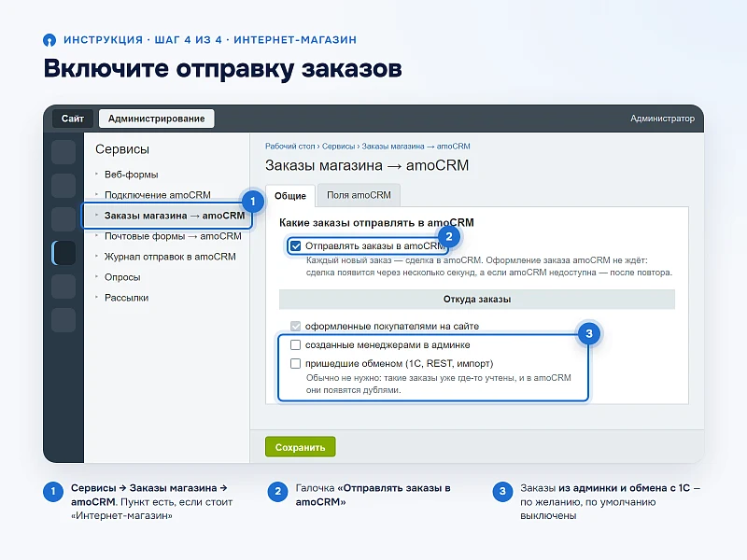Follow the Сервисы breadcrumb link
The height and width of the screenshot is (560, 747).
(x=338, y=147)
